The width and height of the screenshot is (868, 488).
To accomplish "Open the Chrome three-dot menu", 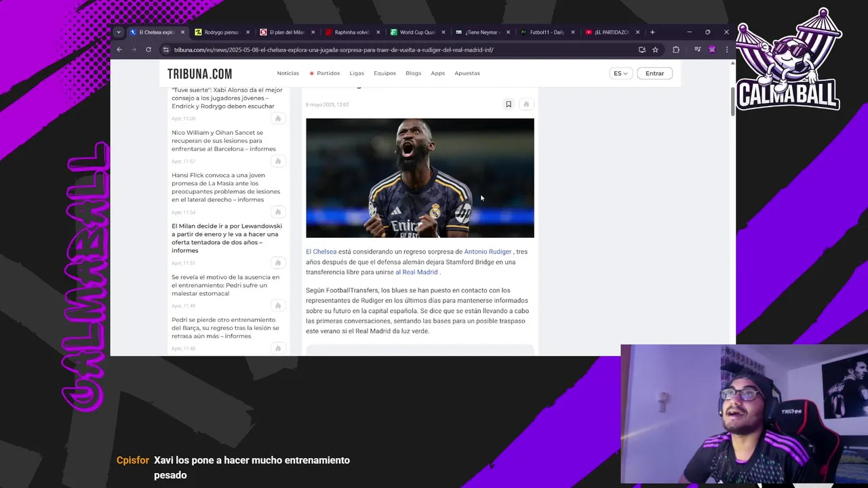I will 727,49.
